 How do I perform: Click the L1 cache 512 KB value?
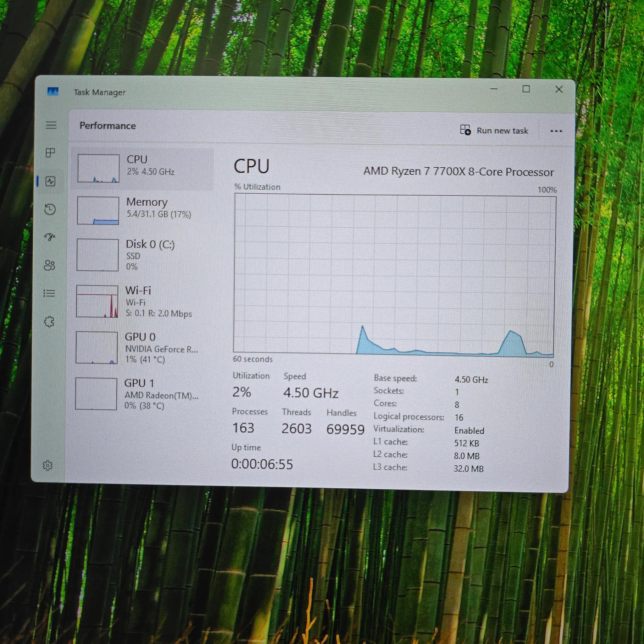[x=466, y=443]
